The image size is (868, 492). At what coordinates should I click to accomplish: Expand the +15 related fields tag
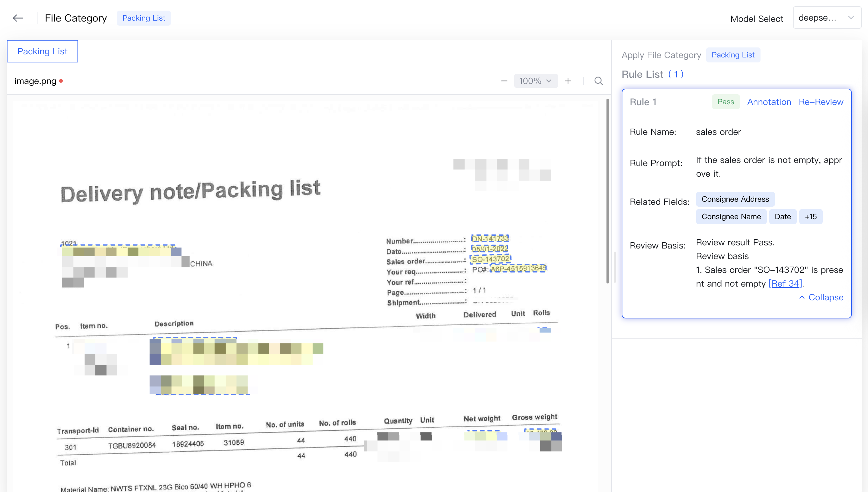[811, 217]
